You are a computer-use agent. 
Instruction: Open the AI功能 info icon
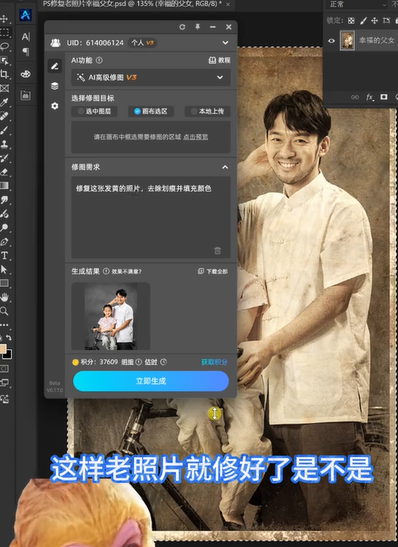click(99, 60)
